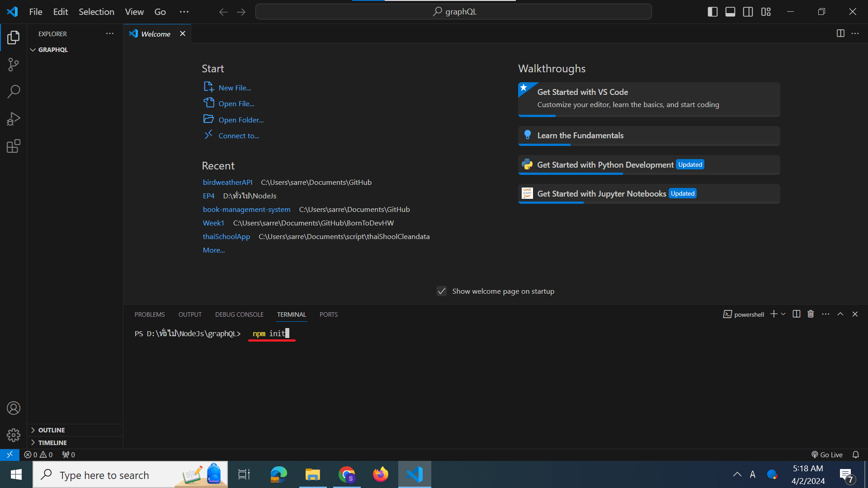Click the Get Started with VS Code progress bar
Screen dimensions: 868x488
point(537,116)
